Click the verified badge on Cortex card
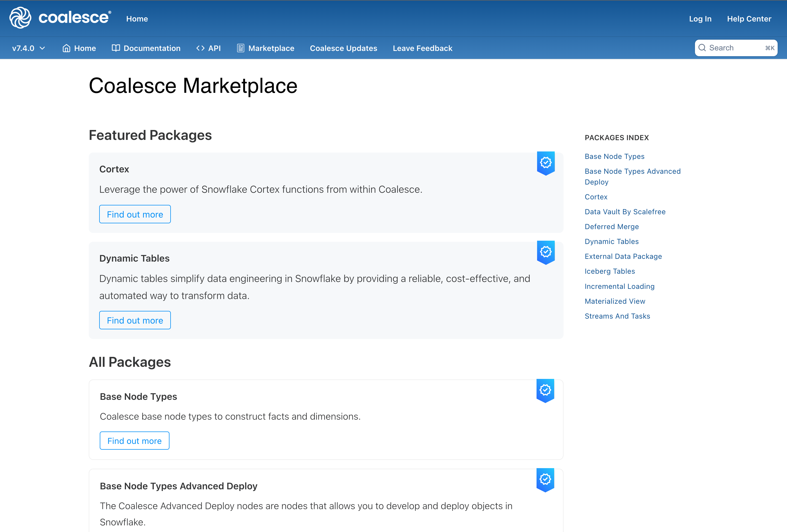Screen dimensions: 787x532 pos(546,163)
